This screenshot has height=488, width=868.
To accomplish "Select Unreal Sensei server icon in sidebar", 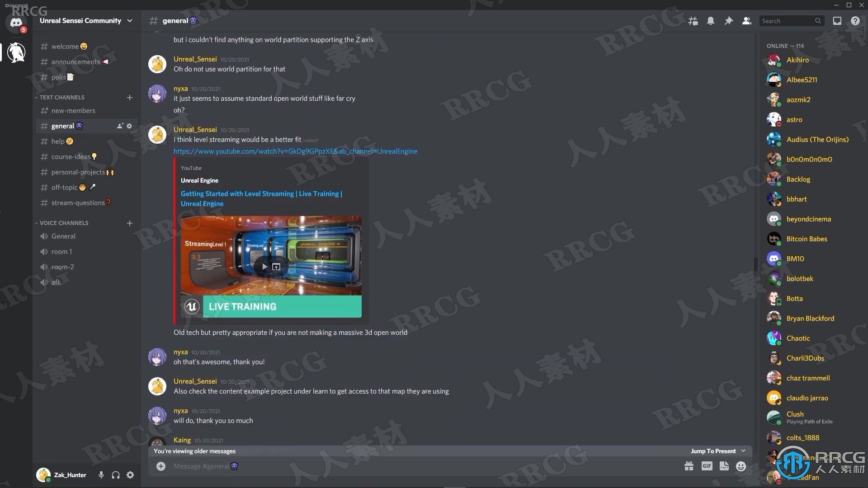I will click(x=16, y=52).
